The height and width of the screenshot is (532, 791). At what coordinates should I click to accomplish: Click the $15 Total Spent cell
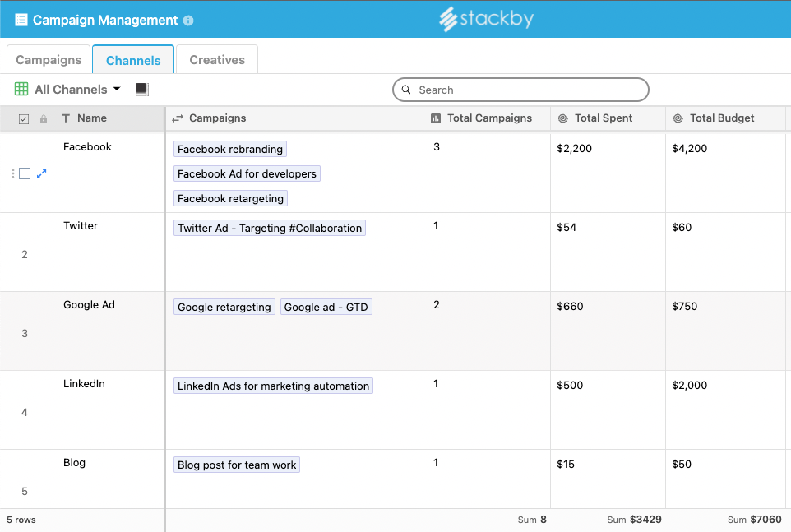tap(608, 479)
